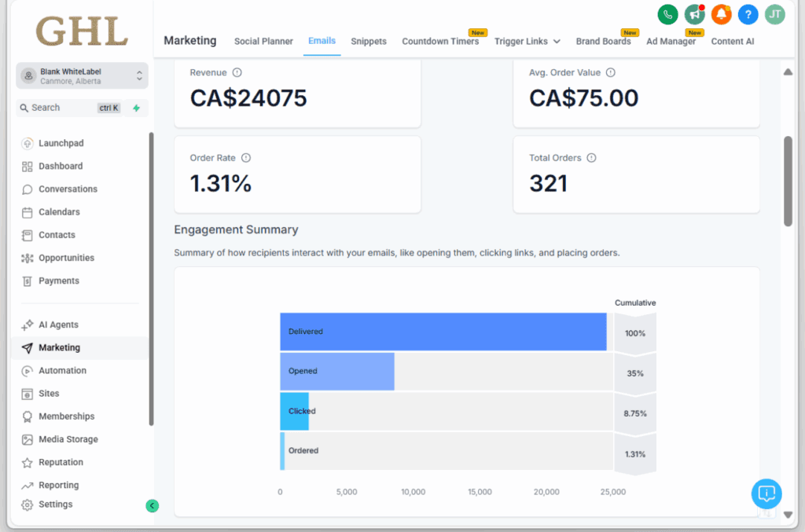
Task: Go to Automation in the sidebar
Action: 62,370
